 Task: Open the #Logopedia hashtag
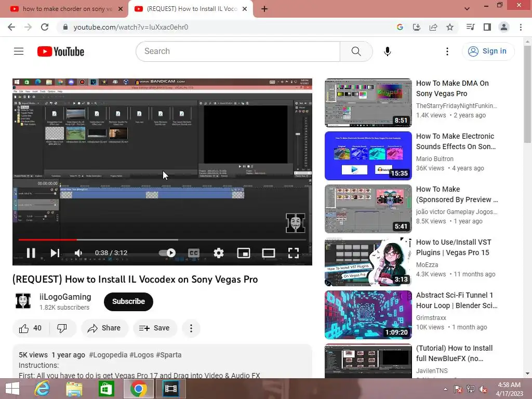click(108, 355)
